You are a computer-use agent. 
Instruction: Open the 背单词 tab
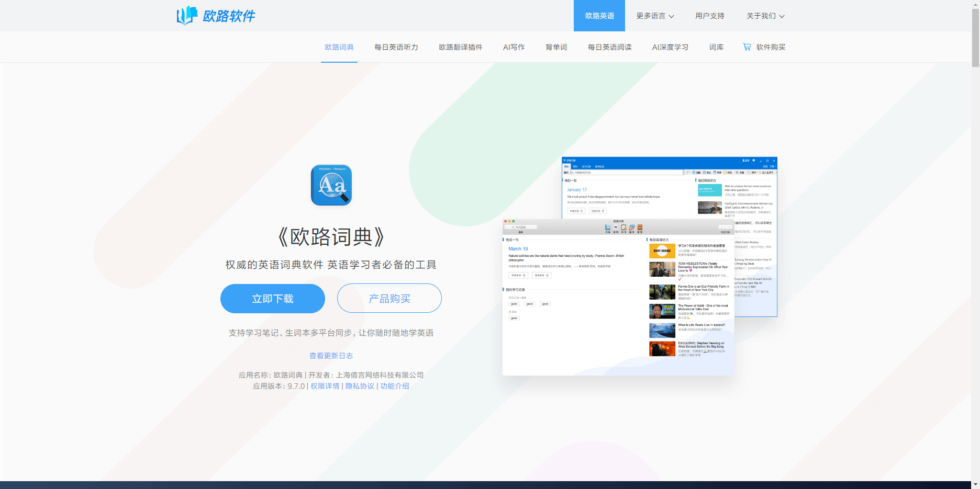pos(556,47)
